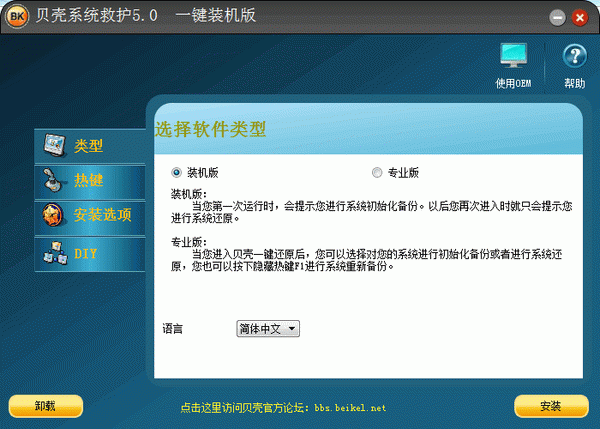Click the 选择软件类型 heading
The height and width of the screenshot is (429, 600).
click(x=210, y=129)
